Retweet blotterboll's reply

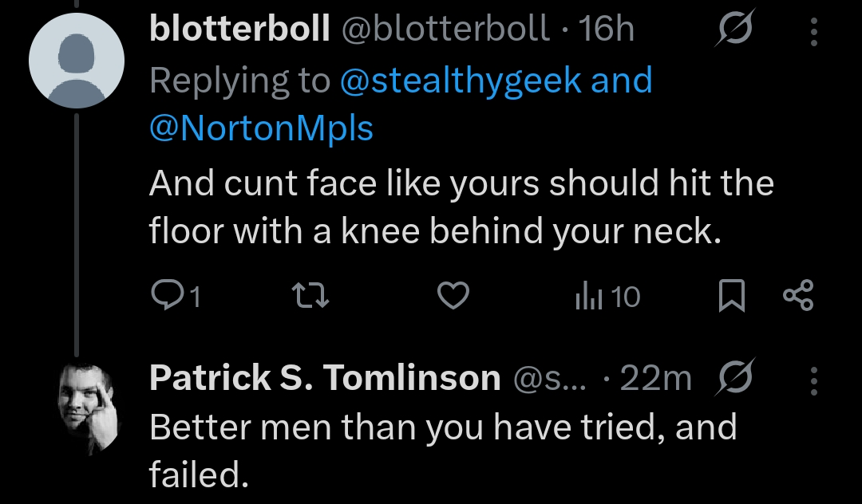tap(310, 295)
